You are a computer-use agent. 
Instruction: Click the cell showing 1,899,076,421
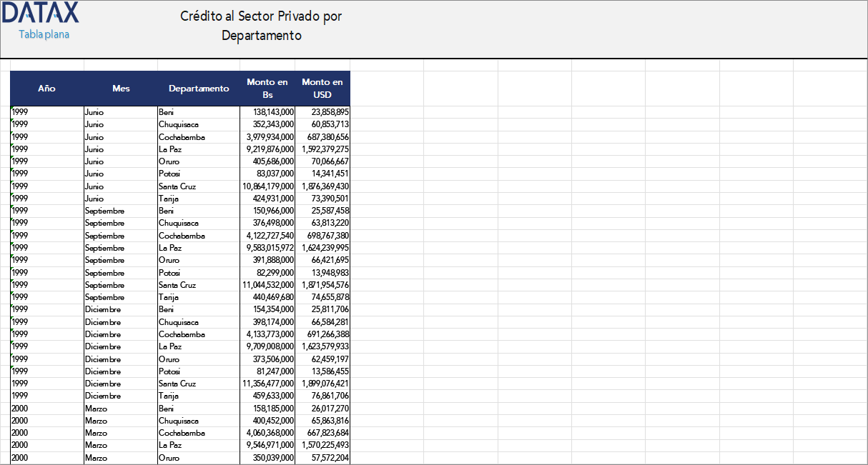(322, 384)
